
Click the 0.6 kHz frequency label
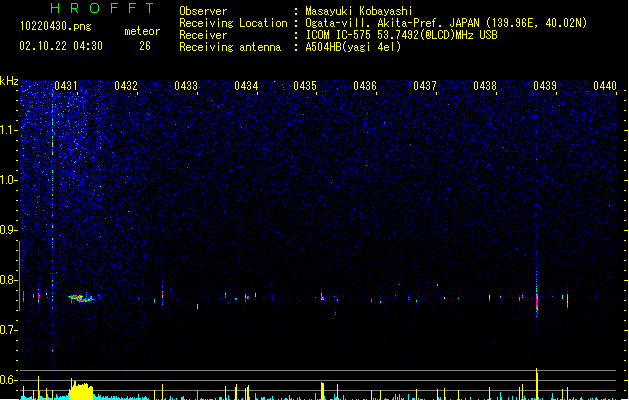[7, 380]
